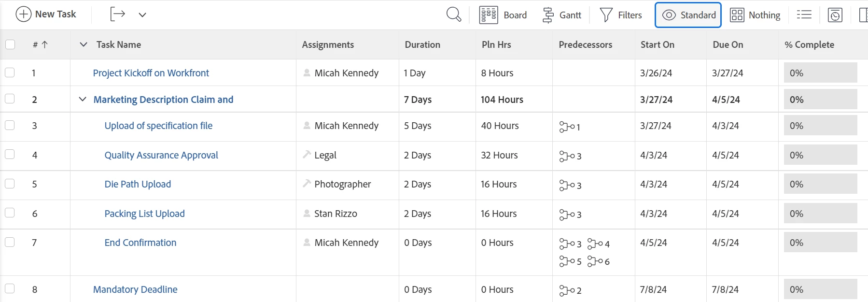Screen dimensions: 868x302
Task: Open the Quality Assurance Approval task link
Action: (161, 155)
